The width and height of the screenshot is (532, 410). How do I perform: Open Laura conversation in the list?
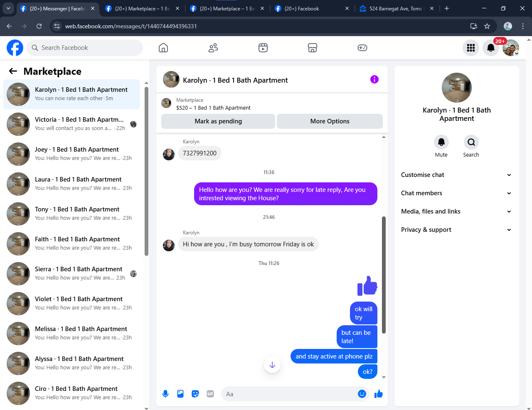coord(71,184)
